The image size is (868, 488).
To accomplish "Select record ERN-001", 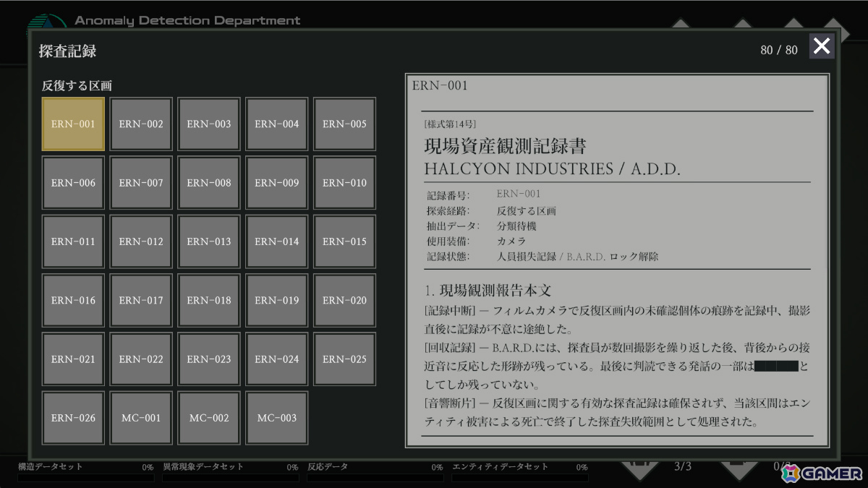I will coord(73,124).
